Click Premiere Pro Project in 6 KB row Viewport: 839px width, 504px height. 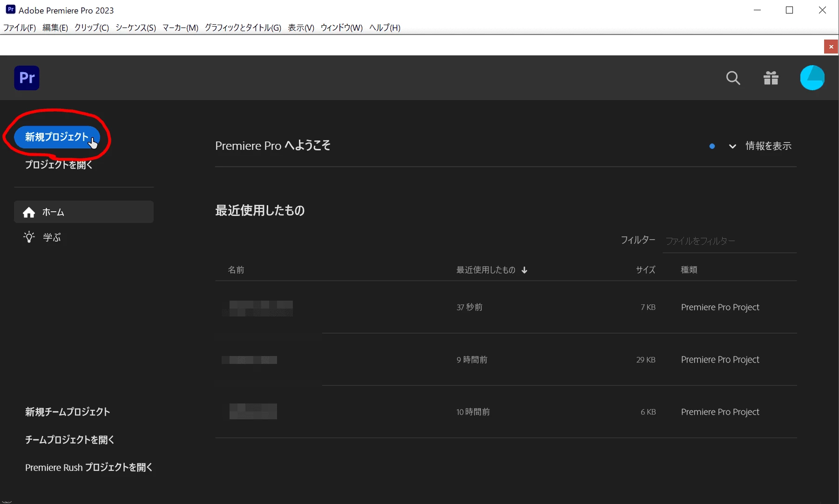point(720,412)
